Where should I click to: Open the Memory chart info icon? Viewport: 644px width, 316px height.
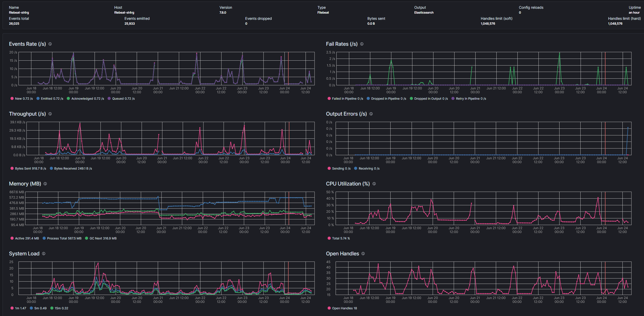point(45,184)
